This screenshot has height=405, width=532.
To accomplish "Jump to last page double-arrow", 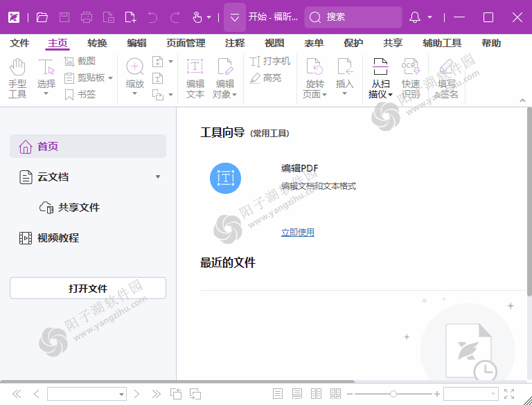I will click(157, 394).
